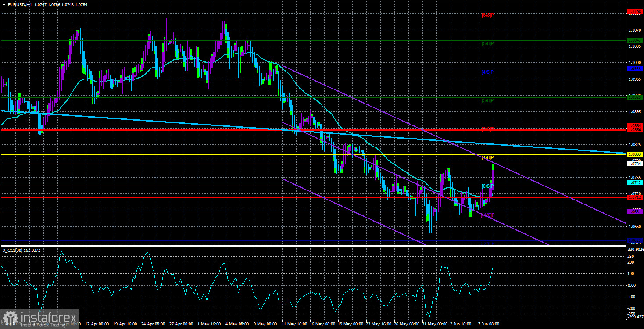Click the current price tag 1.0784
This screenshot has height=329, width=644.
click(x=635, y=164)
